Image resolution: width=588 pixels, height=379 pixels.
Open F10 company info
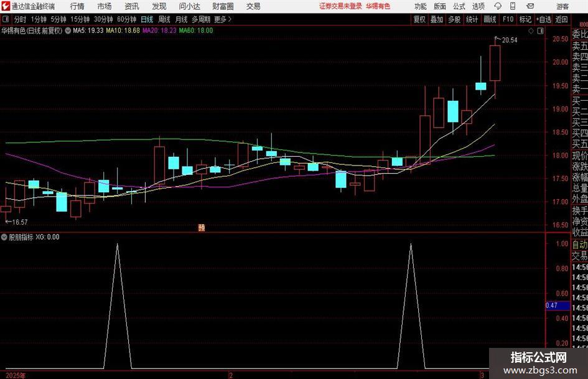coord(508,19)
